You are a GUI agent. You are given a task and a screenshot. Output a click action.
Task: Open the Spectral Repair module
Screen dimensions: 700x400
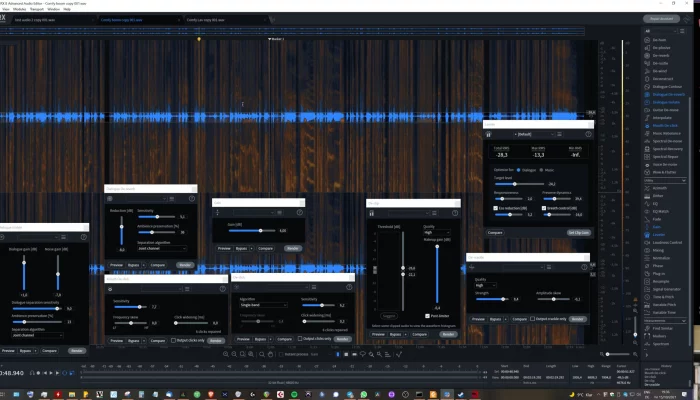665,157
